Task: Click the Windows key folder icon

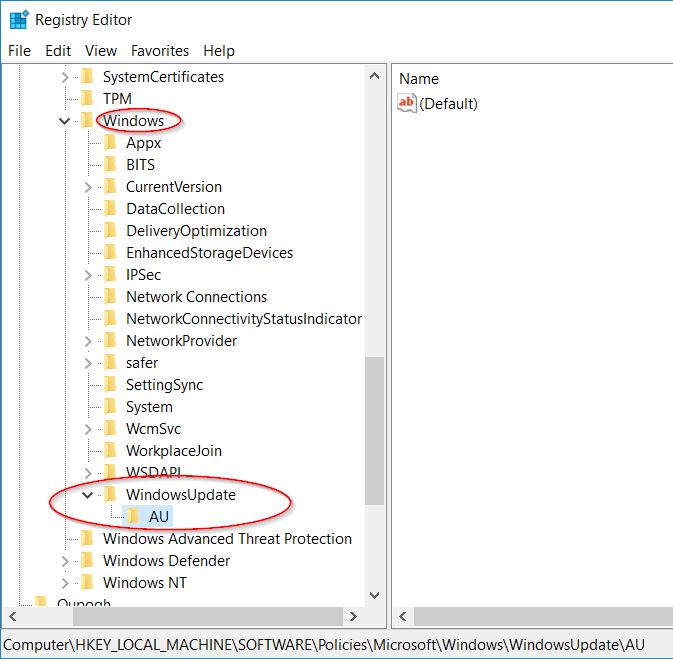Action: click(x=88, y=120)
